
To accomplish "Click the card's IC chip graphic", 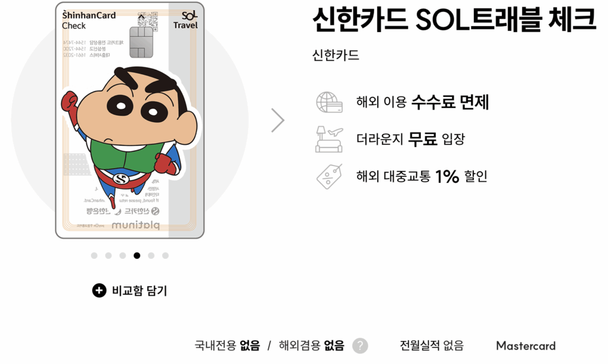I will [141, 42].
